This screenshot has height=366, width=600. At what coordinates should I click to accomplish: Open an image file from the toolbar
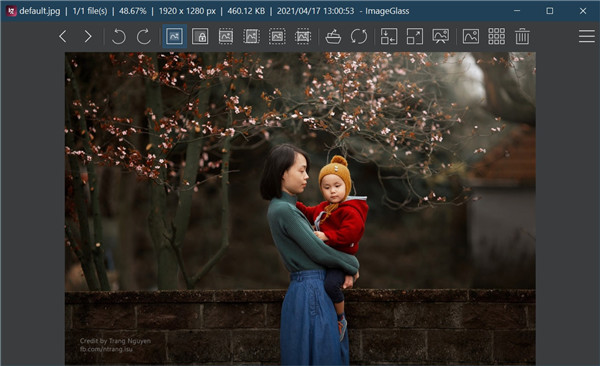pyautogui.click(x=333, y=37)
